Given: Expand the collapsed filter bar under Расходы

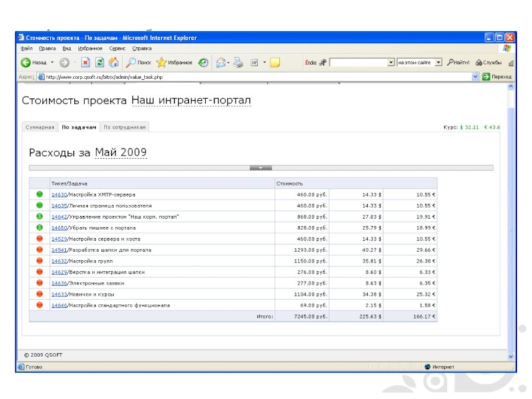Looking at the screenshot, I should (x=261, y=168).
